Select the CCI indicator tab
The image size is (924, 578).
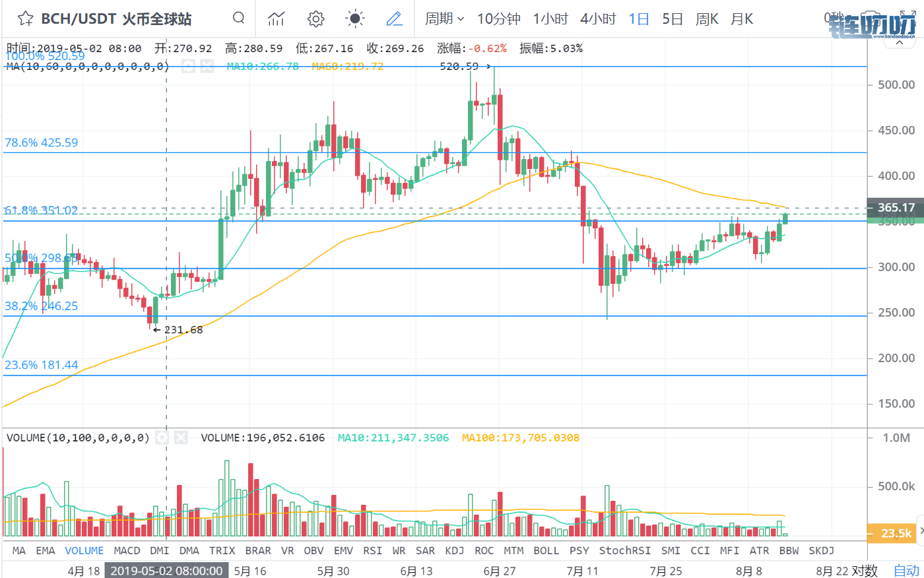tap(700, 550)
